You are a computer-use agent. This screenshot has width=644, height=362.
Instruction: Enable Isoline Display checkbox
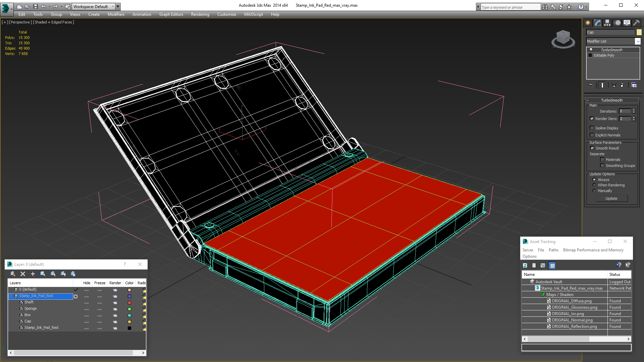pos(592,128)
